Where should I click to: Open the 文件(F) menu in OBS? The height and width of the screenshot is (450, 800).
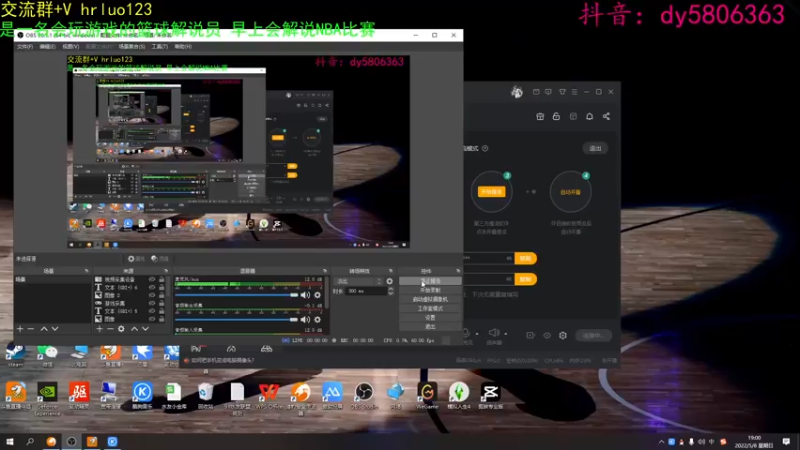(24, 46)
